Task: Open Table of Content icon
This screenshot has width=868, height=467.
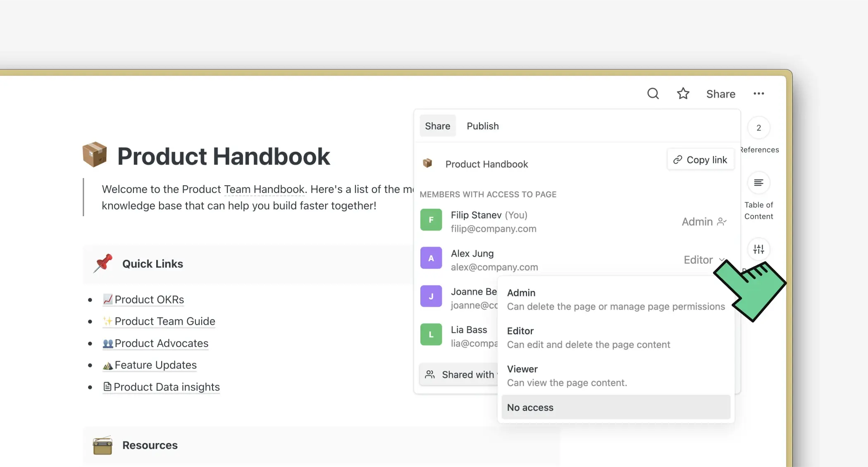Action: tap(758, 183)
